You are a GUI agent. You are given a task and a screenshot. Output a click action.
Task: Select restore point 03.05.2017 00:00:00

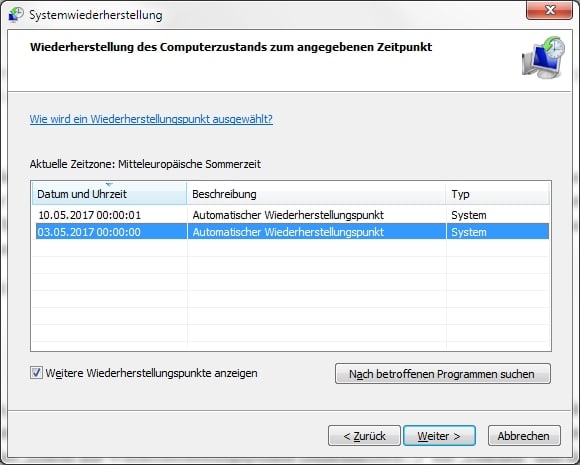click(x=292, y=232)
